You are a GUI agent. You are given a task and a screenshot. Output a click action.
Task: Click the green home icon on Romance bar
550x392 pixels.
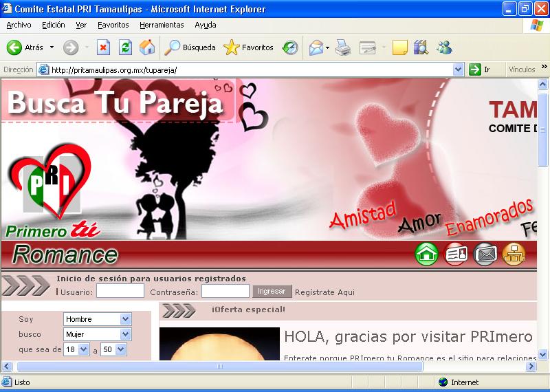(x=426, y=254)
